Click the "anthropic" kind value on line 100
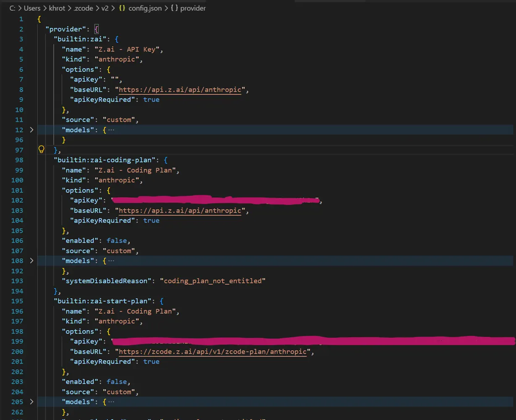The height and width of the screenshot is (420, 516). (x=116, y=180)
